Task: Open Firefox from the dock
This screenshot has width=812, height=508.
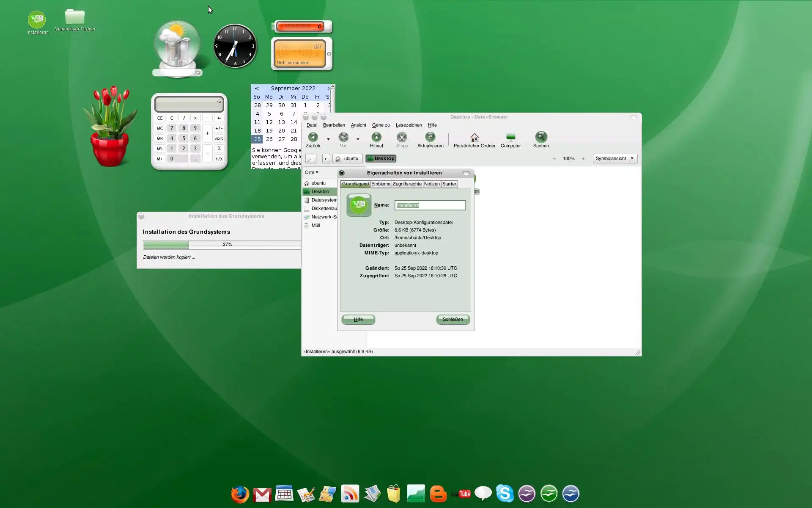Action: point(240,494)
